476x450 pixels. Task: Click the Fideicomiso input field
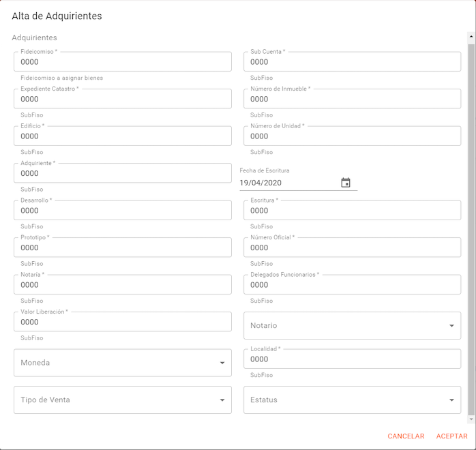(122, 62)
